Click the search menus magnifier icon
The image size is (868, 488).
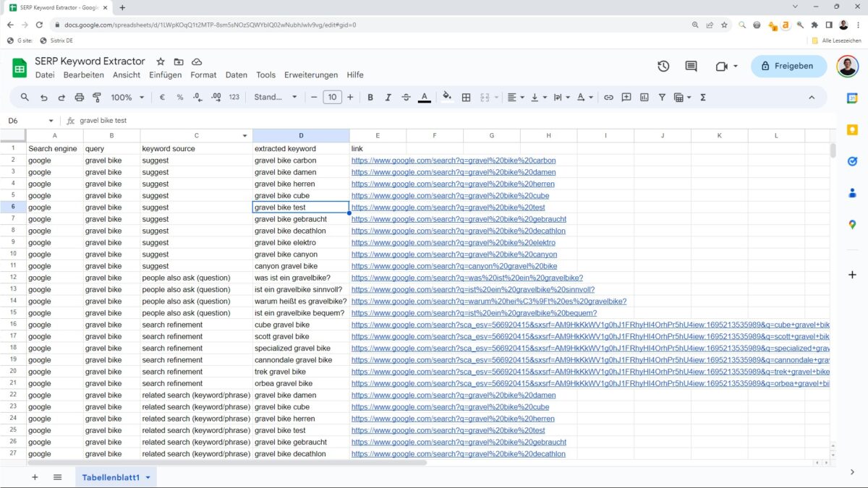[25, 97]
